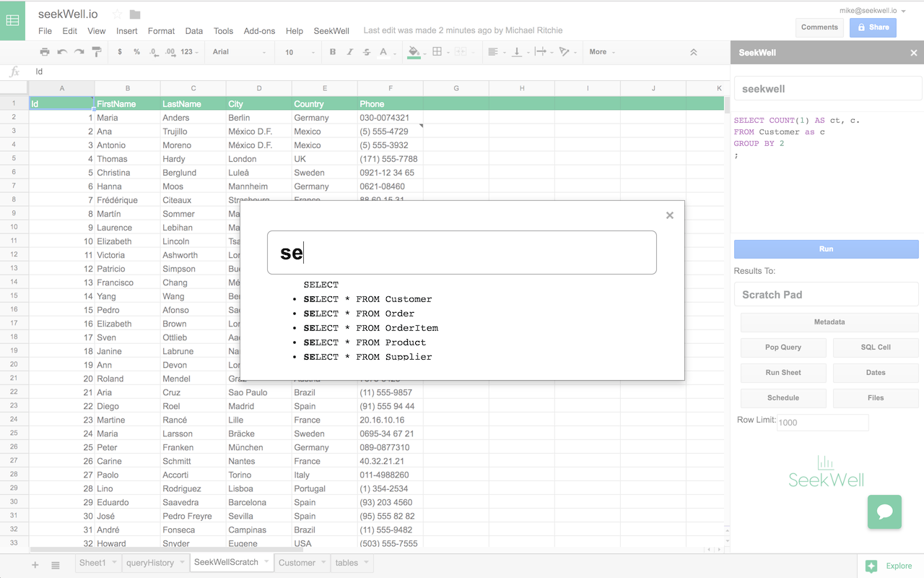The width and height of the screenshot is (924, 578).
Task: Open the SeekWell chat bubble icon
Action: 884,512
